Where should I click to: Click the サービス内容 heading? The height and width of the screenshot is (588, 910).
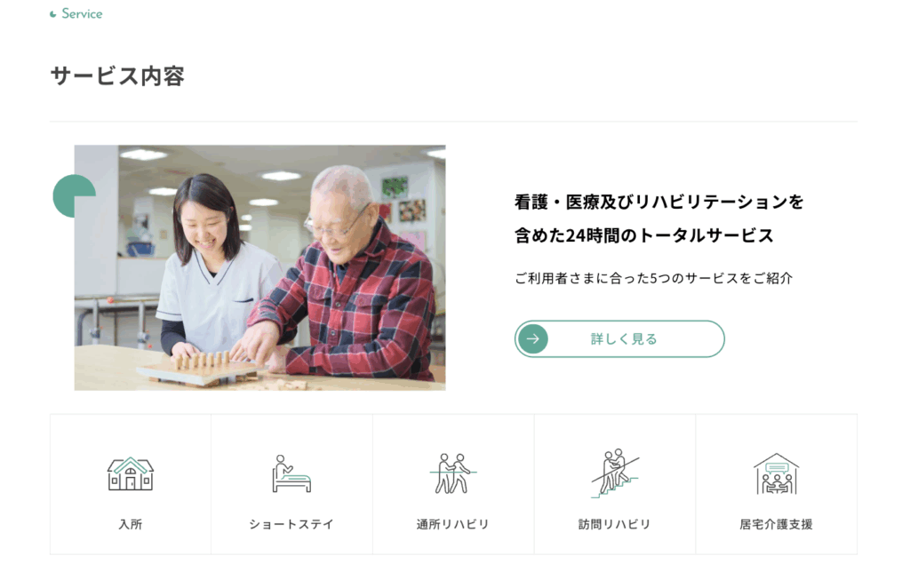coord(117,76)
